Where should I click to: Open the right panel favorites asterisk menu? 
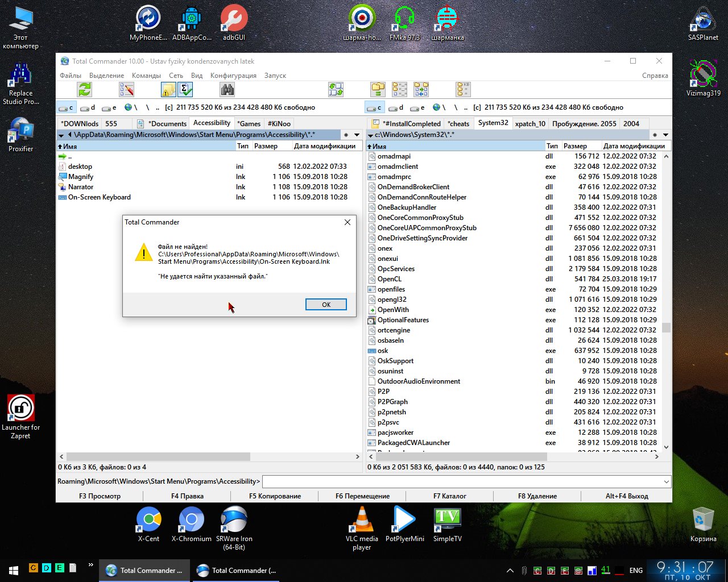click(655, 135)
